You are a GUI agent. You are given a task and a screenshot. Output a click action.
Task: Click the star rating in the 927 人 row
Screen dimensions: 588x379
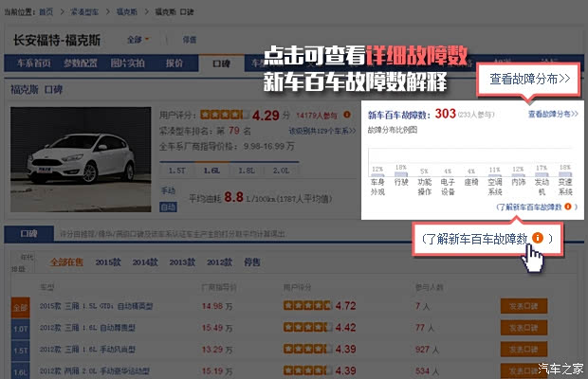pos(308,349)
